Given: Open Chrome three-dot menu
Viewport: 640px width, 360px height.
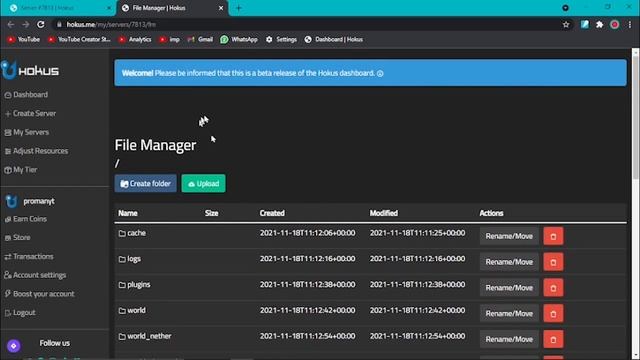Looking at the screenshot, I should click(630, 24).
